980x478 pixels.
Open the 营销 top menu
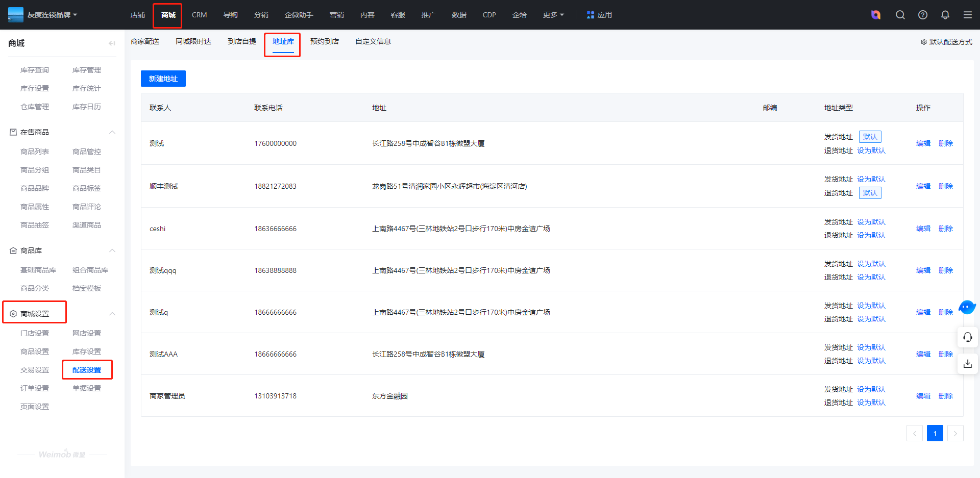(x=337, y=15)
